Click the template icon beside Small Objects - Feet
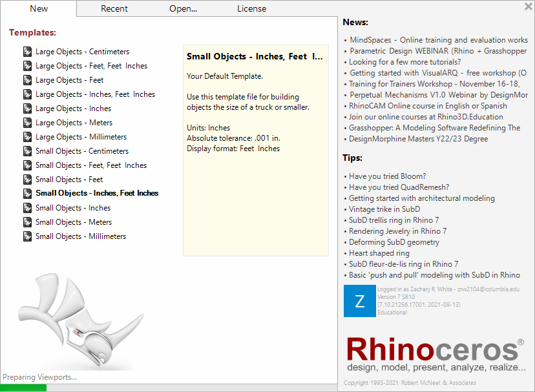 27,180
